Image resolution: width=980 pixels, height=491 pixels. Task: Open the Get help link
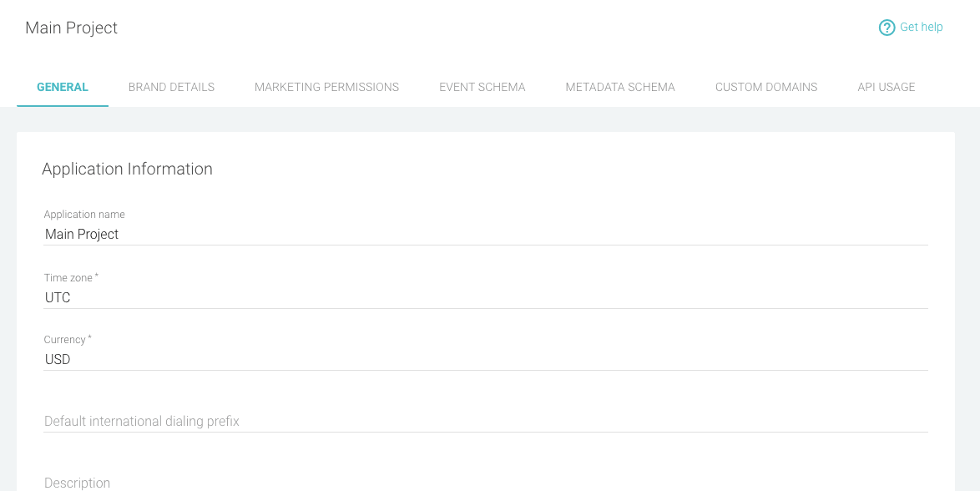(x=921, y=27)
